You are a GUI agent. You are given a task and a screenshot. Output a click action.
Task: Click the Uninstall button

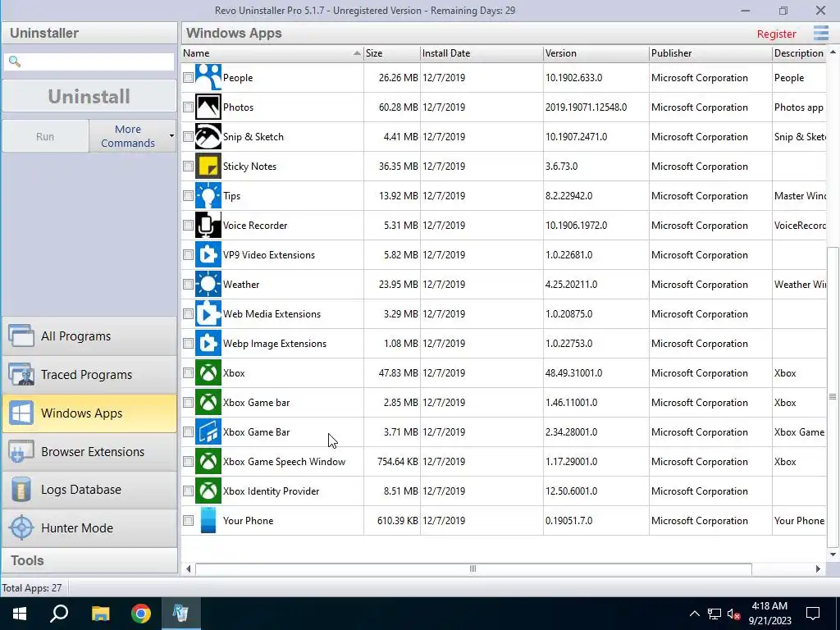pos(89,97)
